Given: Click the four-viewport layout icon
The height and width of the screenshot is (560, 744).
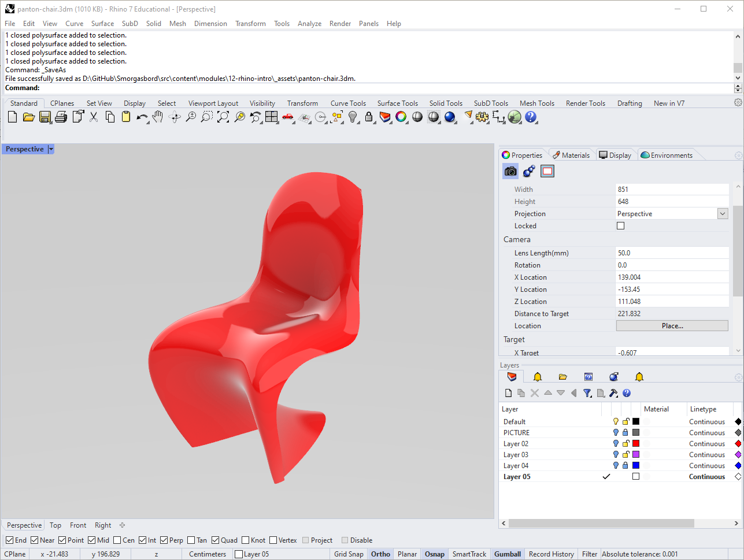Looking at the screenshot, I should tap(272, 117).
